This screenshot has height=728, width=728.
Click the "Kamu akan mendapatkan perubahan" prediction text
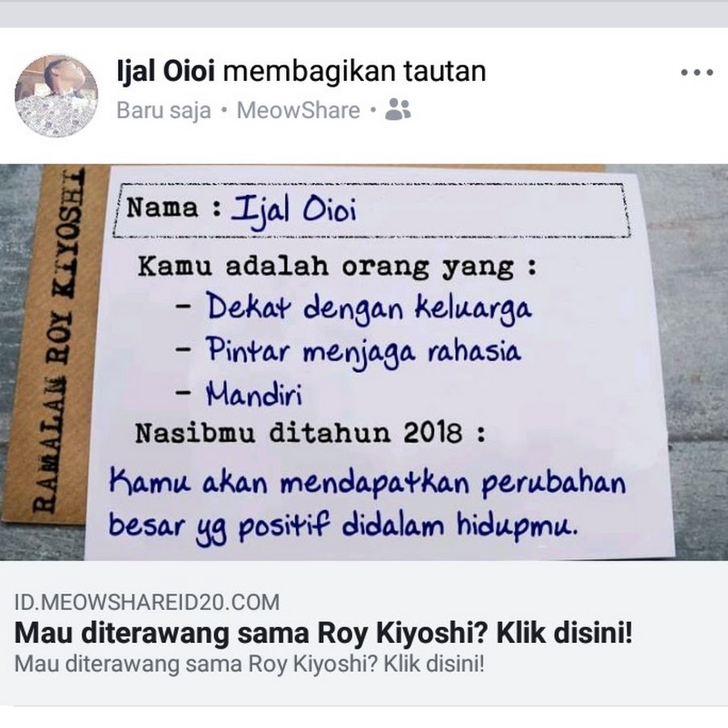point(366,483)
